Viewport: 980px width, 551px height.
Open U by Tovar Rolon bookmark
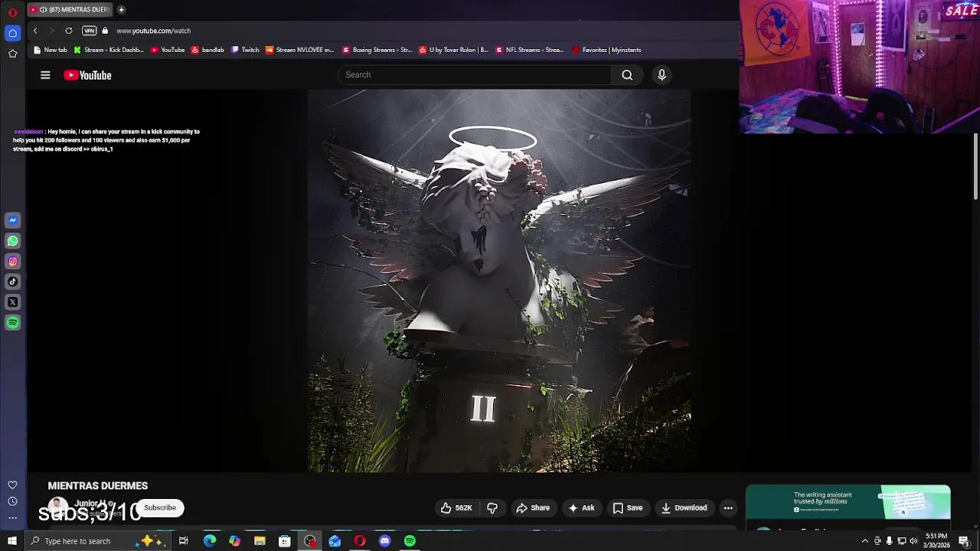coord(453,50)
